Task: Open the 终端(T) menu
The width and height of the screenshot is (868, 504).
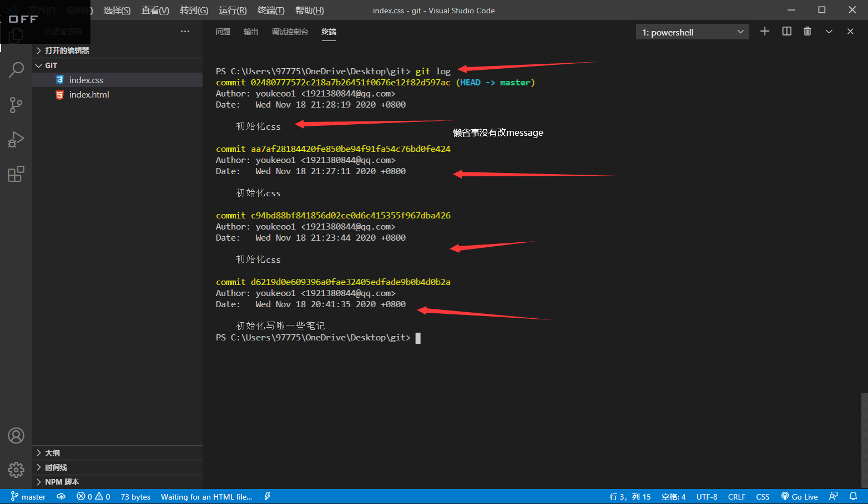Action: 271,11
